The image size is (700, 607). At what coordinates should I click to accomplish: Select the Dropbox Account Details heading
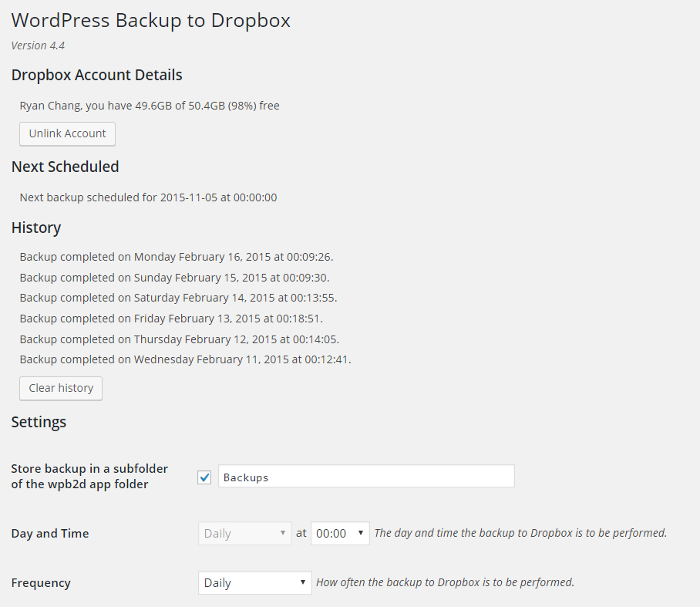point(96,75)
